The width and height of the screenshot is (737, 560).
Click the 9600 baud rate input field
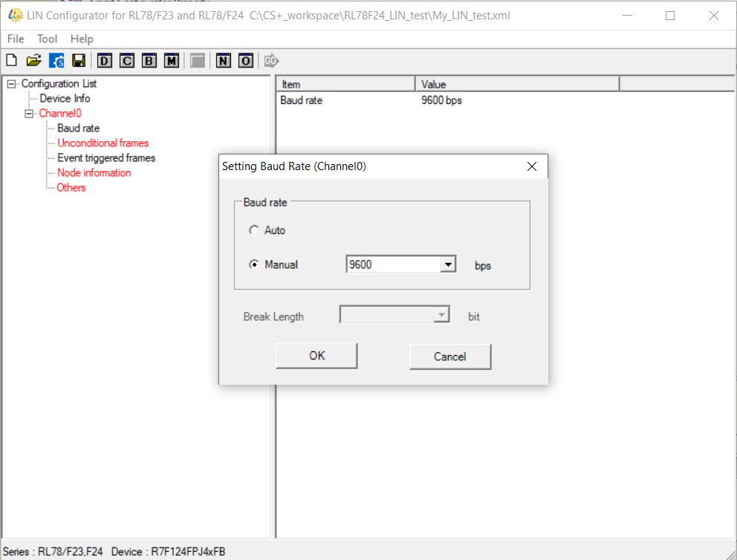point(394,264)
